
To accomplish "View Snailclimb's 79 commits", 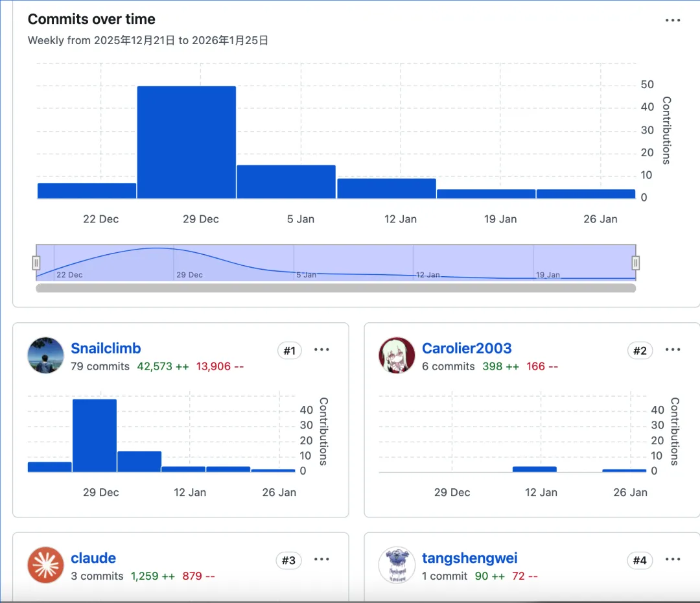I will click(x=100, y=366).
